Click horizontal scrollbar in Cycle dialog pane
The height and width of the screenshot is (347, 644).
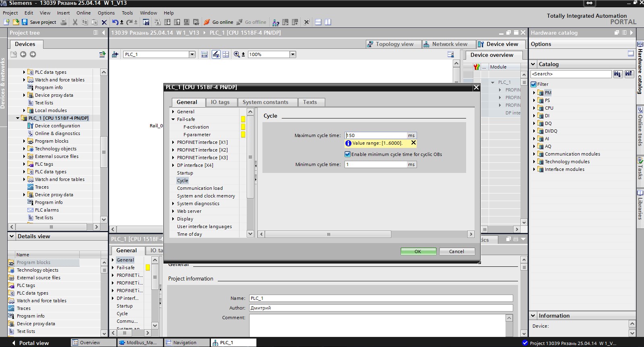328,234
